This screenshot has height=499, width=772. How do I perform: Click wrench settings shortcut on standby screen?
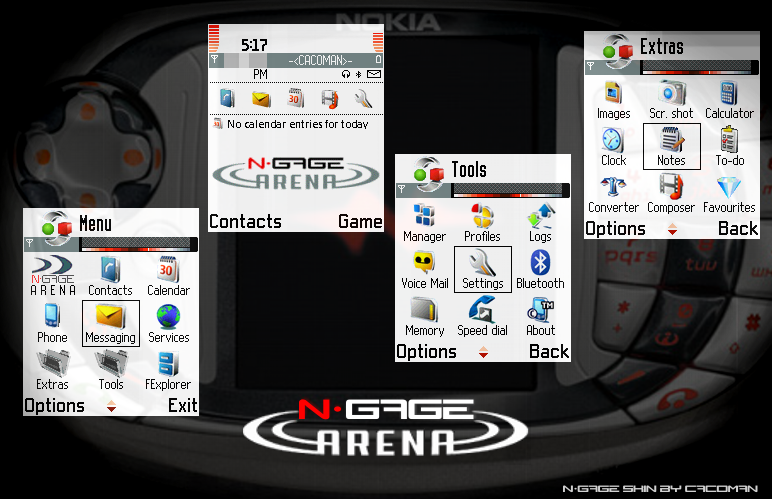pyautogui.click(x=363, y=99)
